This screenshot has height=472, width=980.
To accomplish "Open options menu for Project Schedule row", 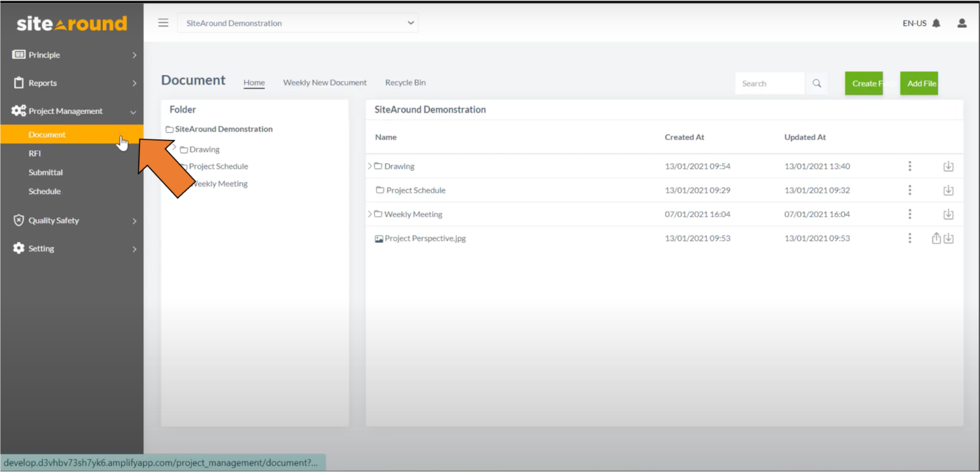I will pos(909,190).
